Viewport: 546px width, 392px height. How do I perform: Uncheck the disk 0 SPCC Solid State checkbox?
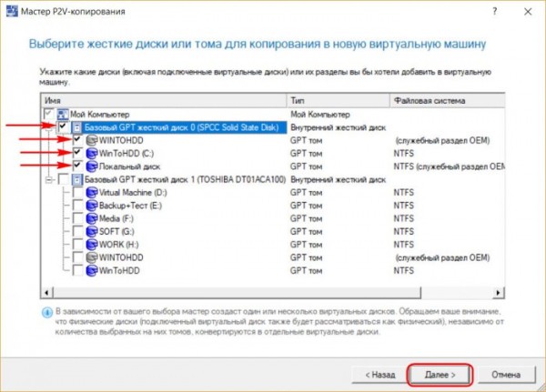63,126
